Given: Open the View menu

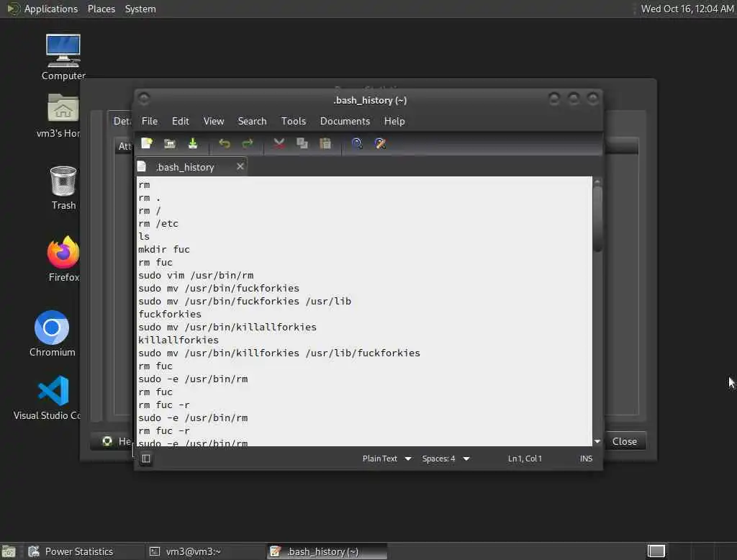Looking at the screenshot, I should tap(213, 122).
